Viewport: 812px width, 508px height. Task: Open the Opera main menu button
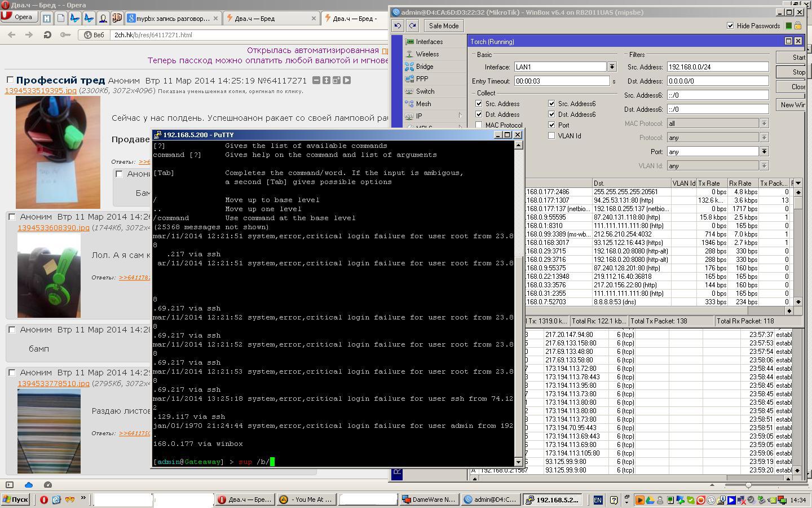click(19, 17)
